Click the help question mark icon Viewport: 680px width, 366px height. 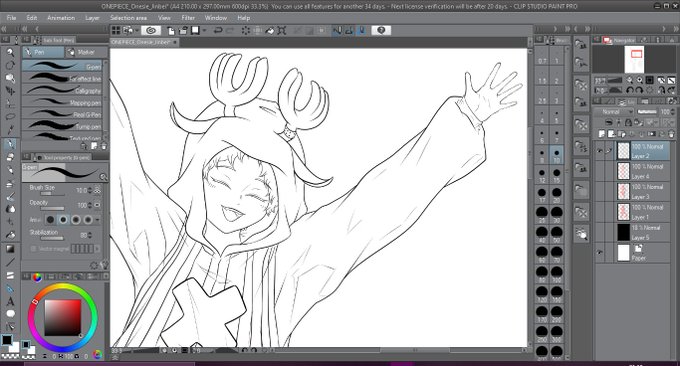click(x=381, y=30)
